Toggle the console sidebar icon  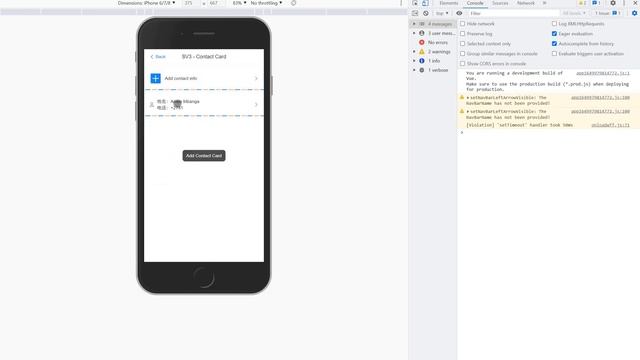(x=415, y=13)
